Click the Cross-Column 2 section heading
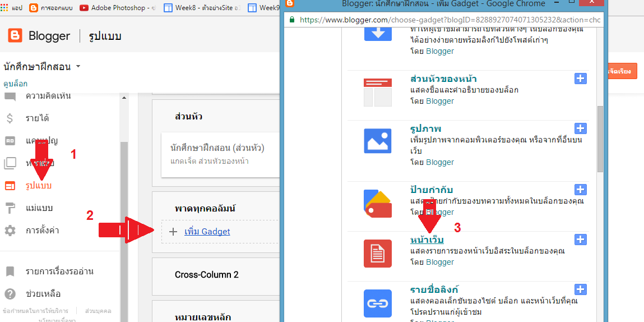This screenshot has width=644, height=322. tap(207, 275)
